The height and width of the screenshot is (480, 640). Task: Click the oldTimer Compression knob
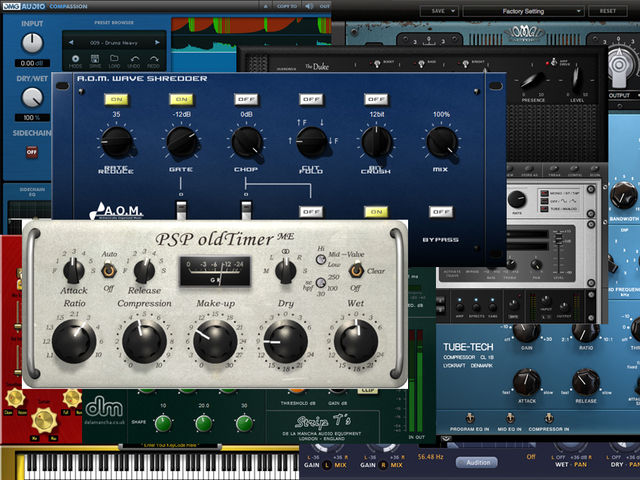(144, 342)
